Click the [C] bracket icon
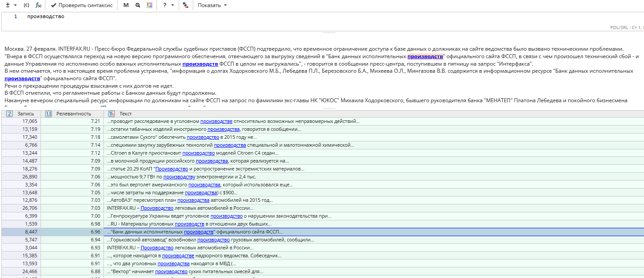The width and height of the screenshot is (644, 278). click(x=26, y=5)
